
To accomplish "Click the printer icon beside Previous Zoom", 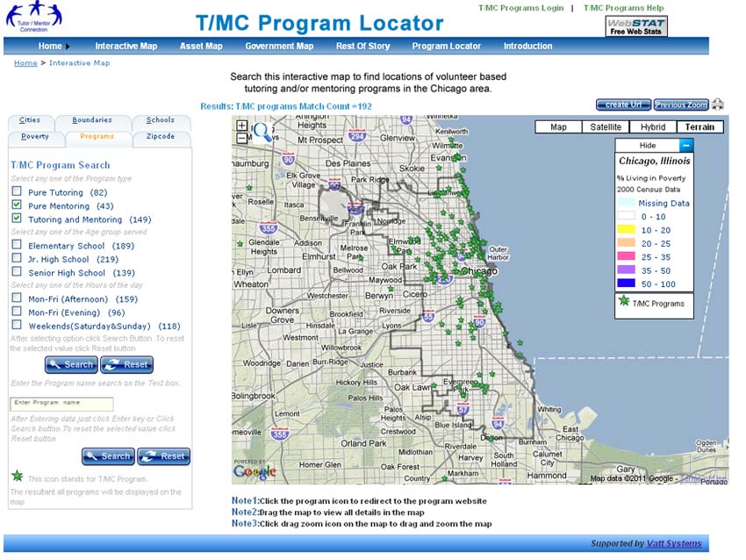I will [717, 104].
